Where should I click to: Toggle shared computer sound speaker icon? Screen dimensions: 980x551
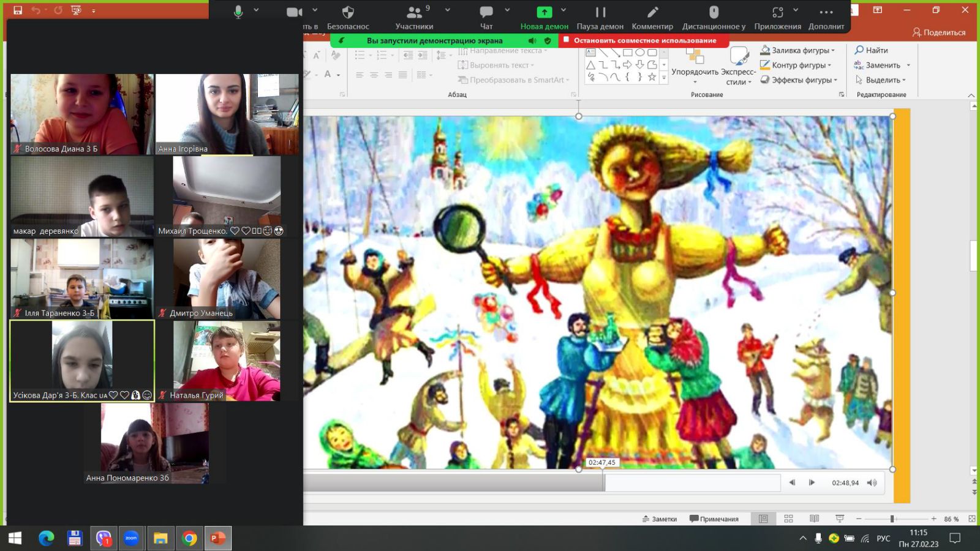coord(532,40)
